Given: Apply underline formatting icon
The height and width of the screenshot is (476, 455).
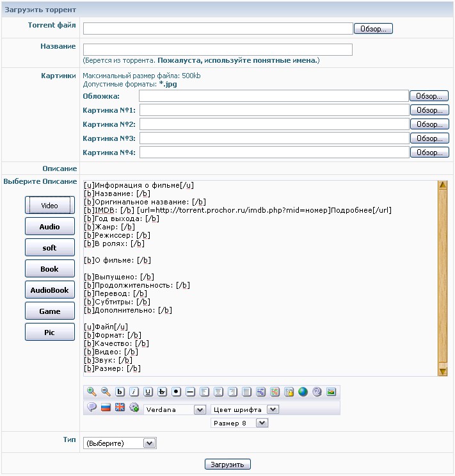Looking at the screenshot, I should point(148,392).
